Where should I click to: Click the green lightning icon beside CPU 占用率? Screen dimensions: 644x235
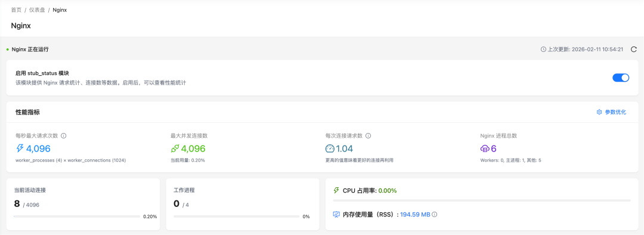point(336,191)
